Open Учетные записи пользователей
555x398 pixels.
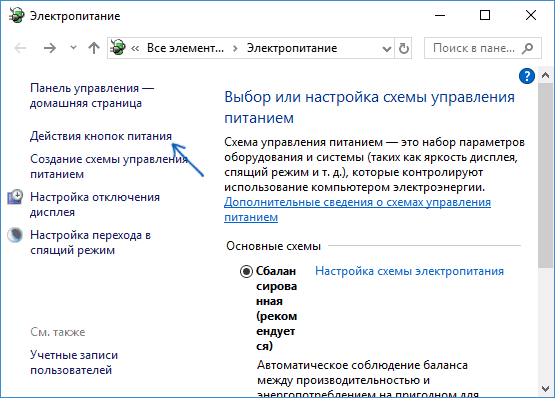74,362
